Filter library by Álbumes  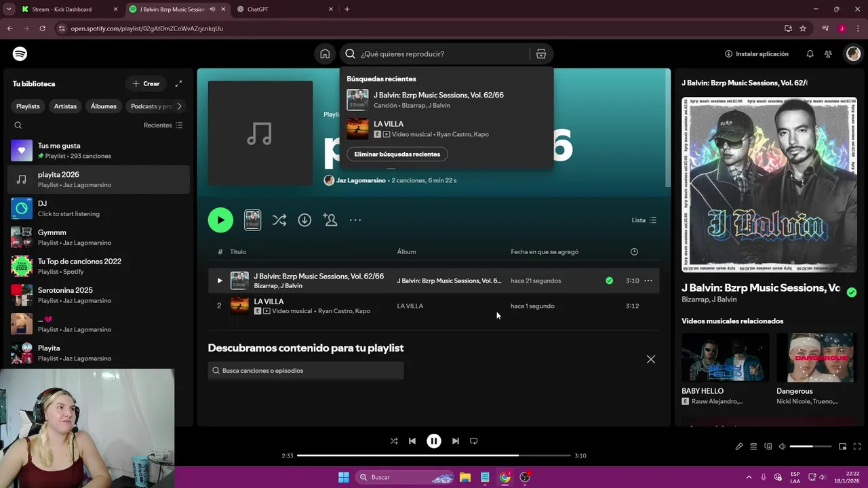click(x=103, y=106)
